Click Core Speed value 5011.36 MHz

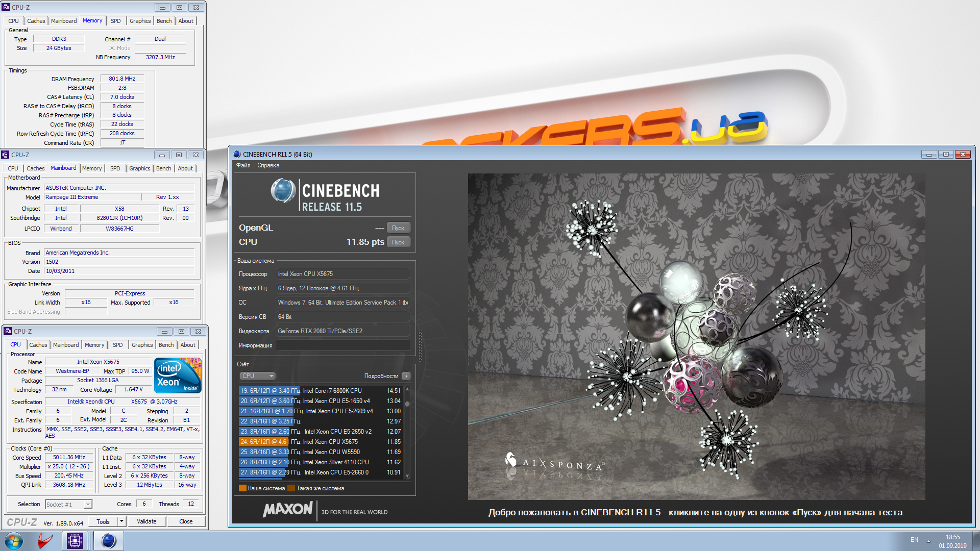(69, 458)
